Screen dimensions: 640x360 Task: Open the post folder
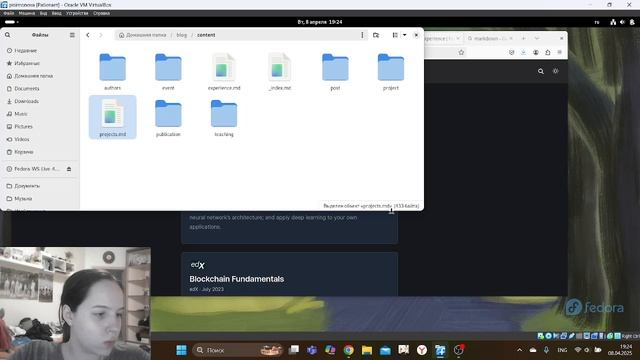(x=335, y=72)
